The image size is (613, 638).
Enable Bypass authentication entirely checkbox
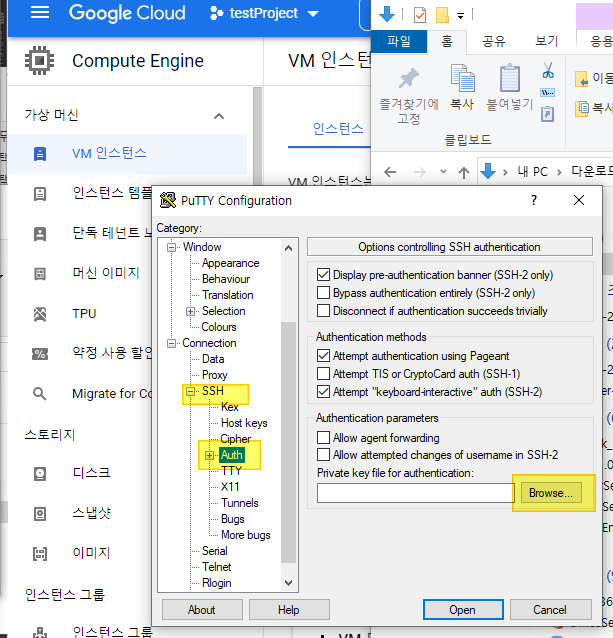click(x=323, y=293)
